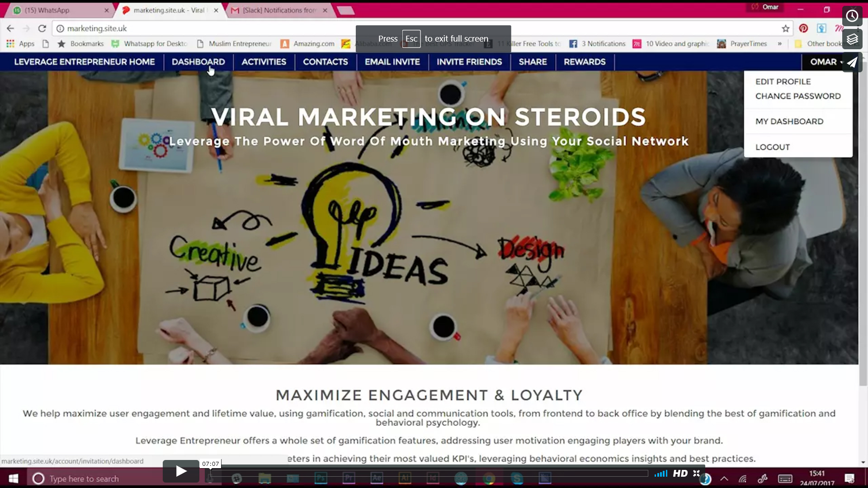Bookmark this page via the star icon
This screenshot has width=868, height=488.
tap(786, 28)
